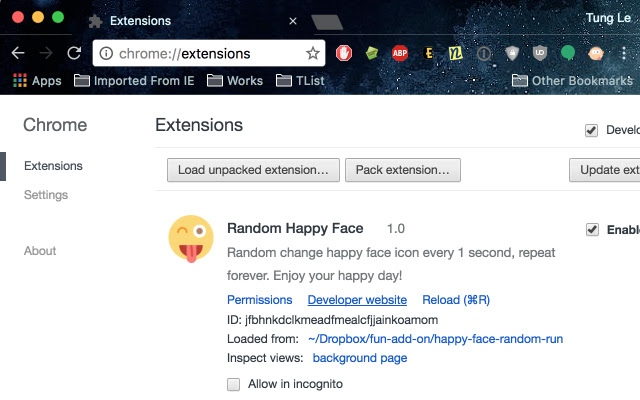
Task: Click the Pack extension button
Action: tap(403, 170)
